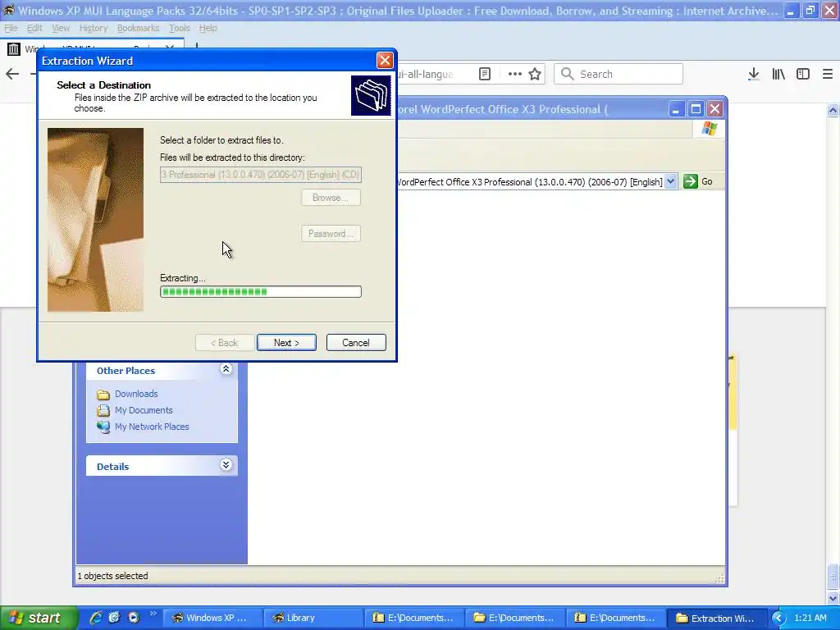Expand hidden system tray icons arrow

pos(778,618)
